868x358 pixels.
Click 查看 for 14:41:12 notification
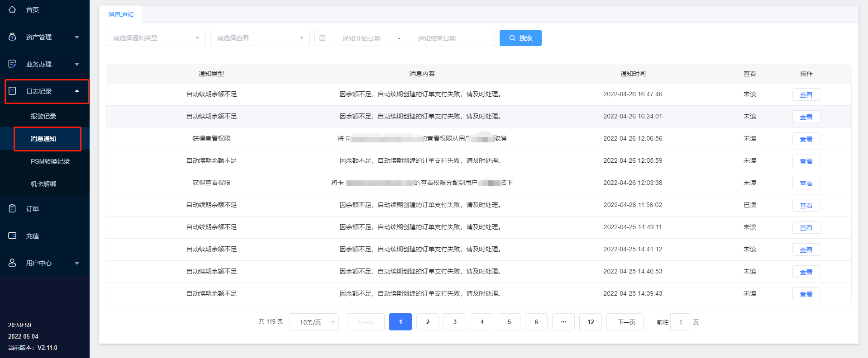click(806, 250)
